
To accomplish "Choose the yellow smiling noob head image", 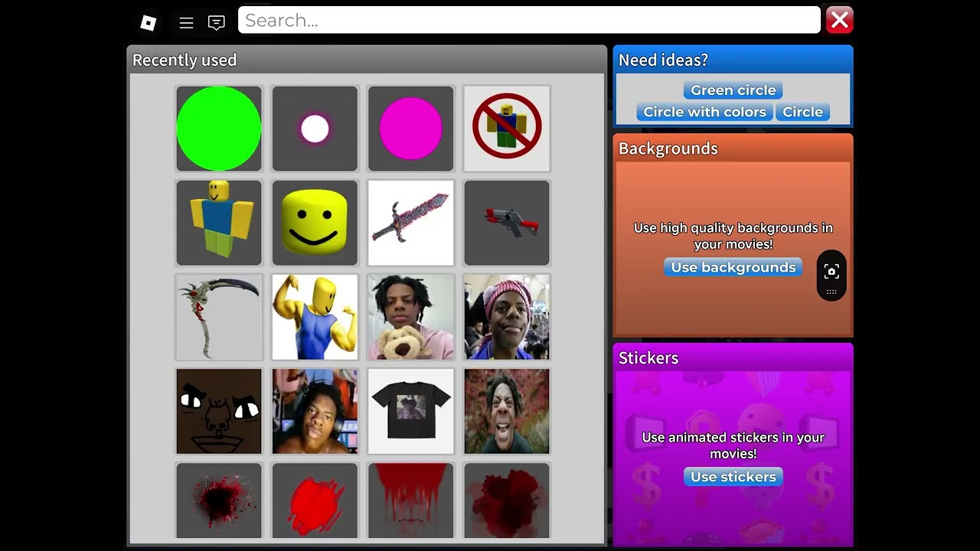I will pyautogui.click(x=315, y=223).
